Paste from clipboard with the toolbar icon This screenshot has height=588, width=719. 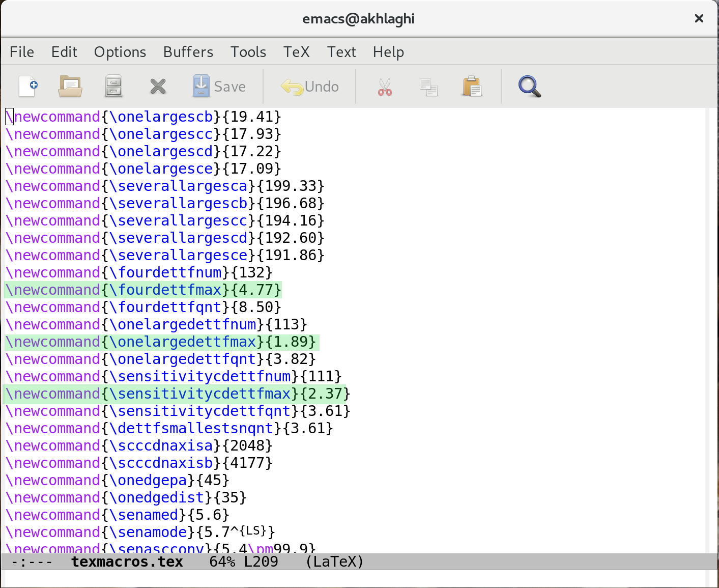472,87
